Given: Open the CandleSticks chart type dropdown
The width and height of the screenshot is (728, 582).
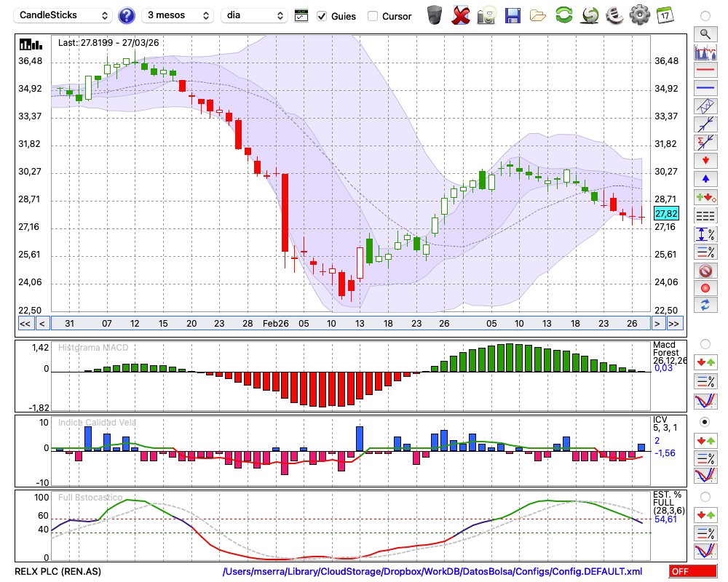Looking at the screenshot, I should [64, 15].
